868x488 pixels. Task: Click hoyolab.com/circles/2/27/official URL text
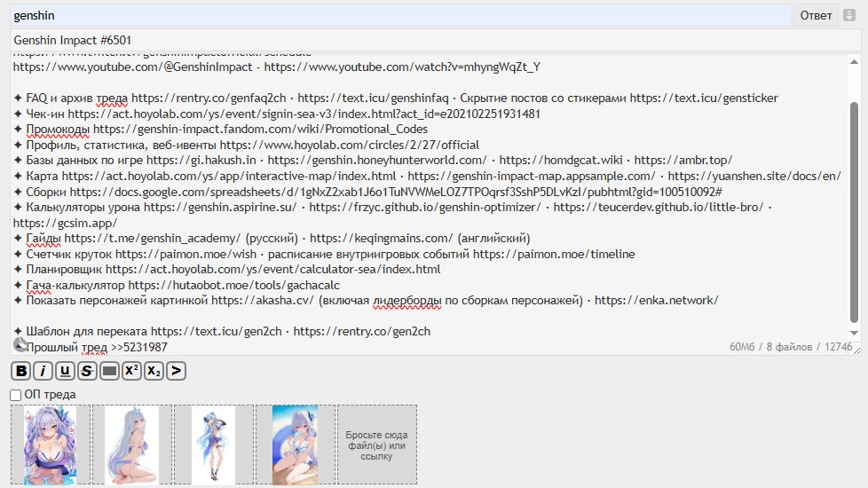(x=350, y=145)
